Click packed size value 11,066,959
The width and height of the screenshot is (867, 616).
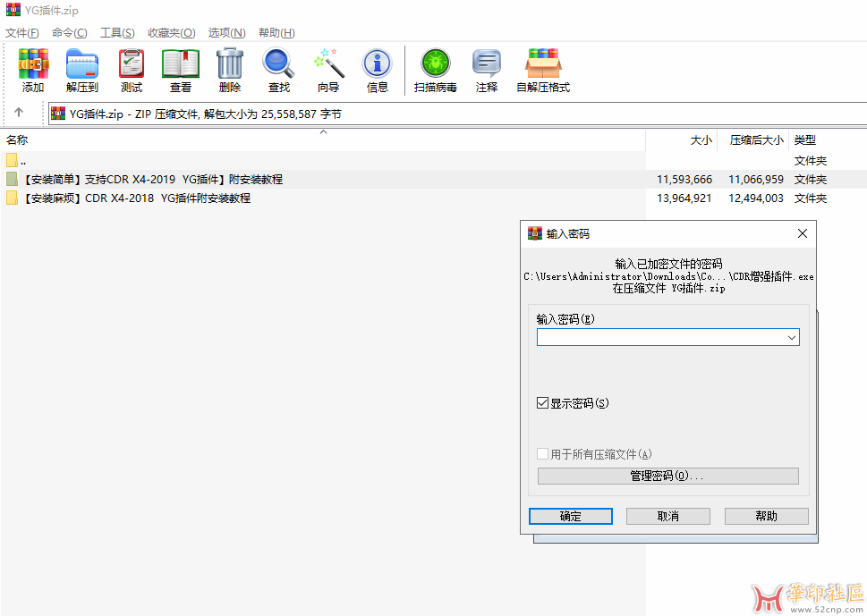(756, 180)
